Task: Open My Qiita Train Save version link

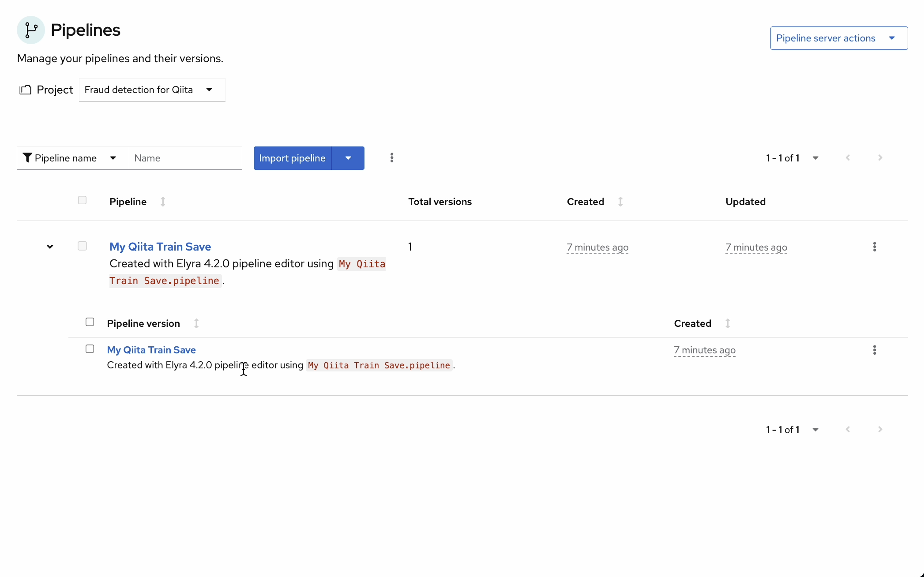Action: [x=151, y=350]
